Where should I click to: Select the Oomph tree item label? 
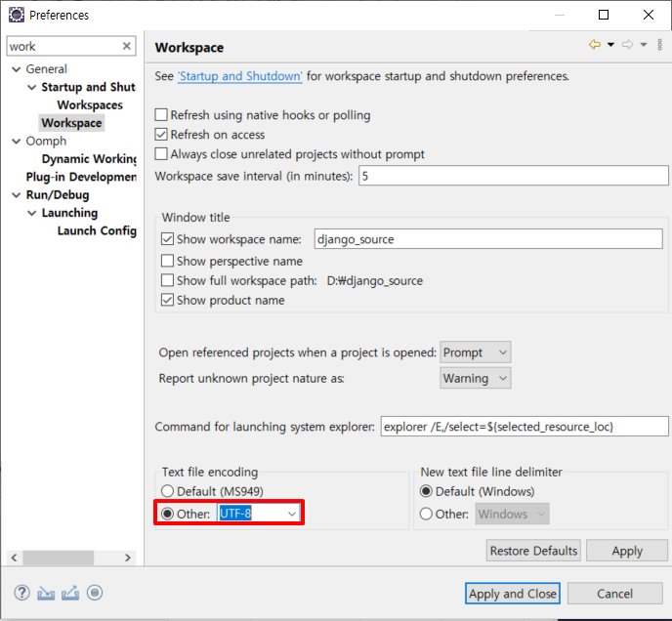(46, 141)
